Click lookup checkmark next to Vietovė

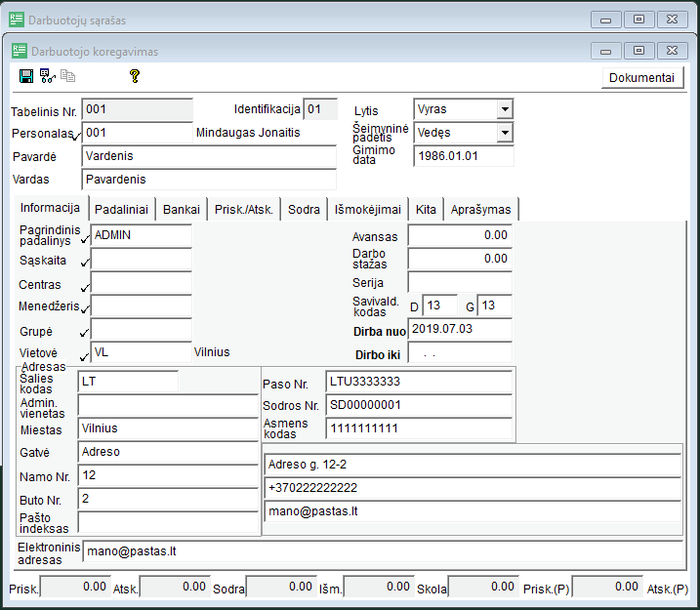click(x=84, y=357)
